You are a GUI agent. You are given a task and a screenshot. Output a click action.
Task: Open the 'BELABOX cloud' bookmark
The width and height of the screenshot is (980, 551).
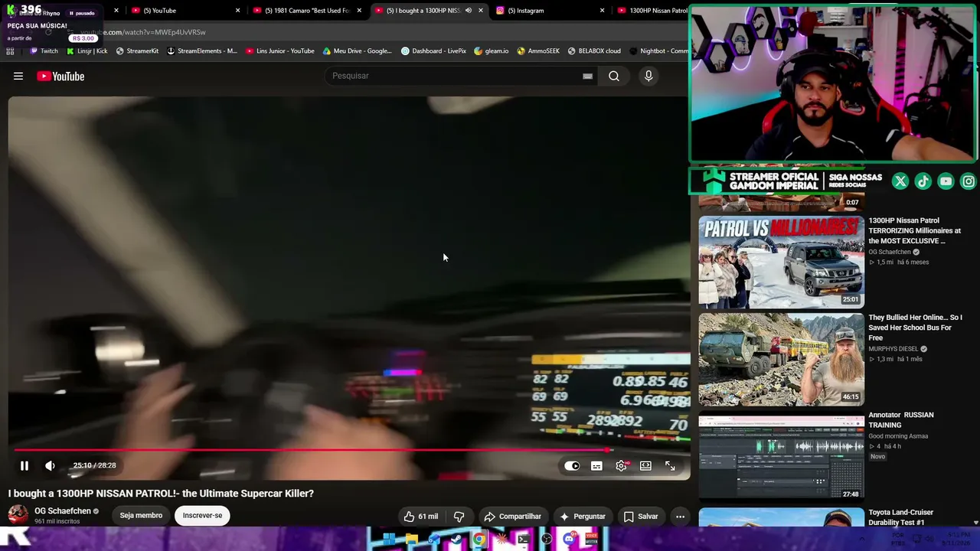tap(594, 51)
